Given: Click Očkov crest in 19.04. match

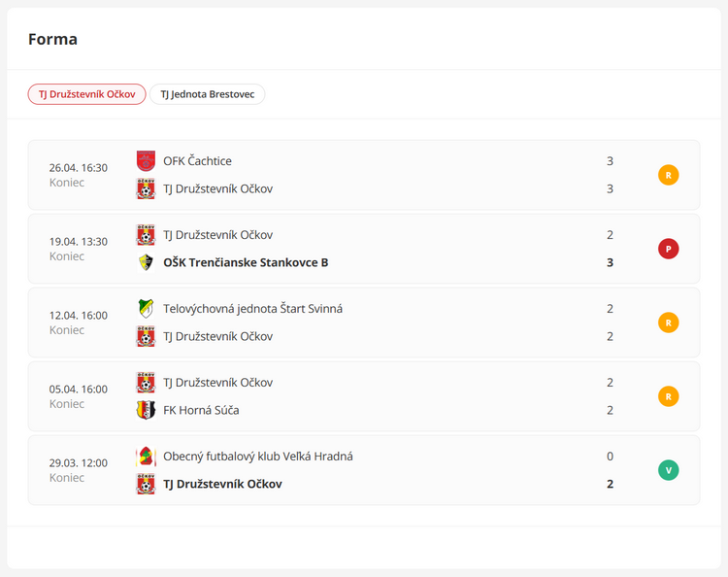Looking at the screenshot, I should (146, 235).
